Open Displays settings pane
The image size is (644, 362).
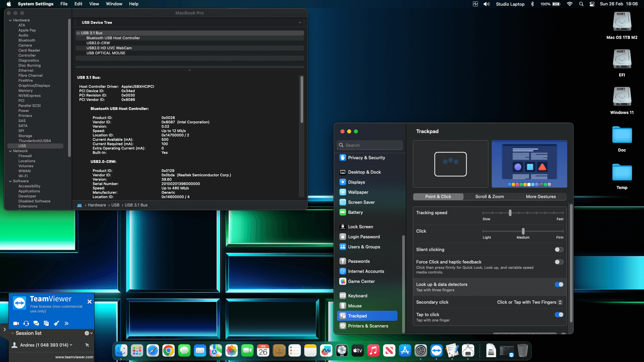tap(367, 182)
